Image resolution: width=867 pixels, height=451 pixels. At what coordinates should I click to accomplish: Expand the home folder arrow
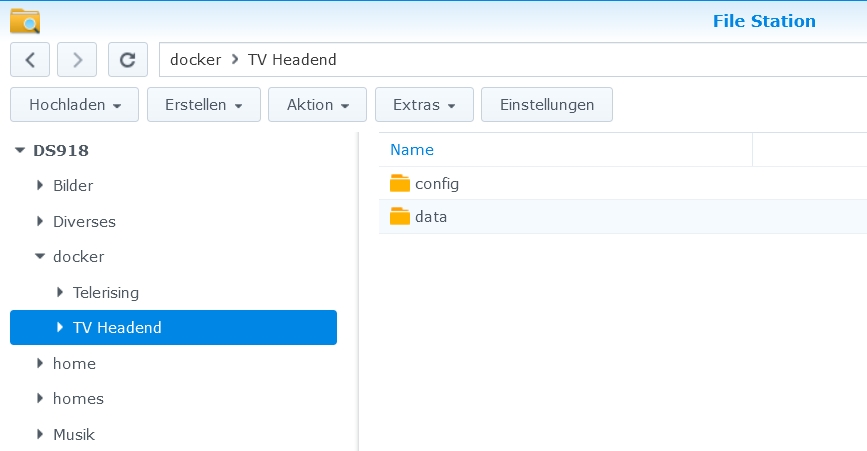point(40,363)
